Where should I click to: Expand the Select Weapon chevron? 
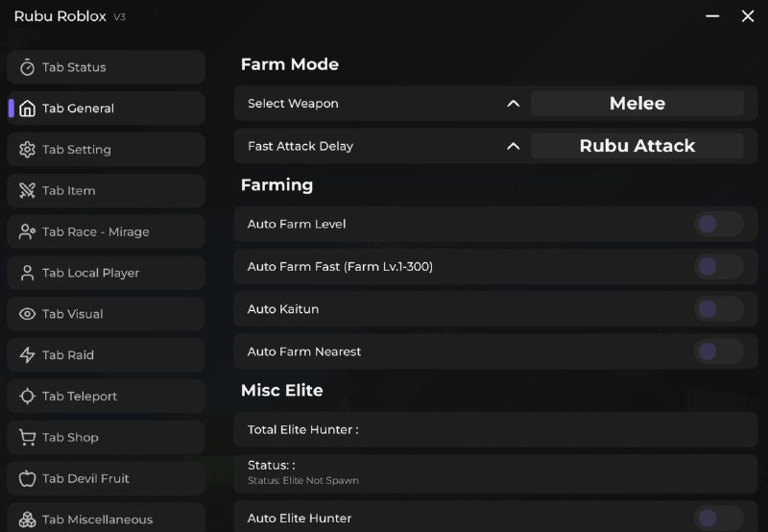coord(514,104)
